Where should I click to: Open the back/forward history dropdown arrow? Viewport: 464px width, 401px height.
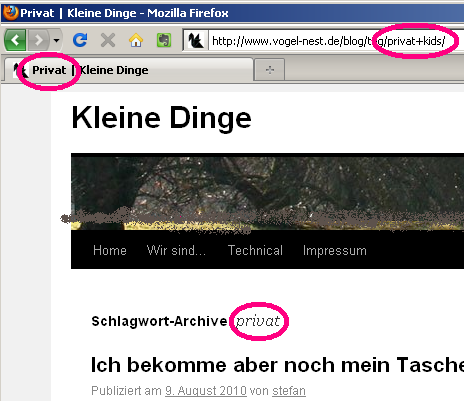coord(56,40)
